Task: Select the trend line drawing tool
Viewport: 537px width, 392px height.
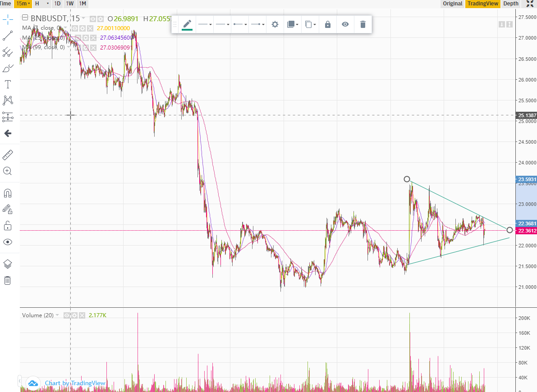Action: tap(8, 36)
